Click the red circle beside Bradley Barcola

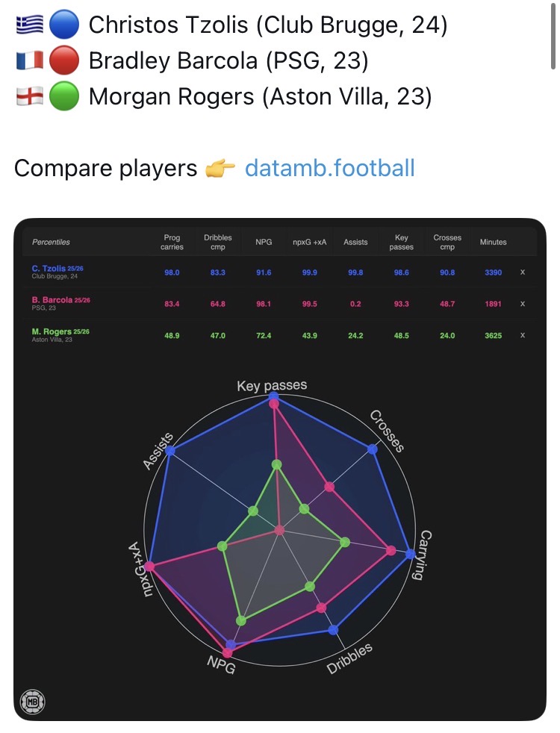click(x=64, y=60)
